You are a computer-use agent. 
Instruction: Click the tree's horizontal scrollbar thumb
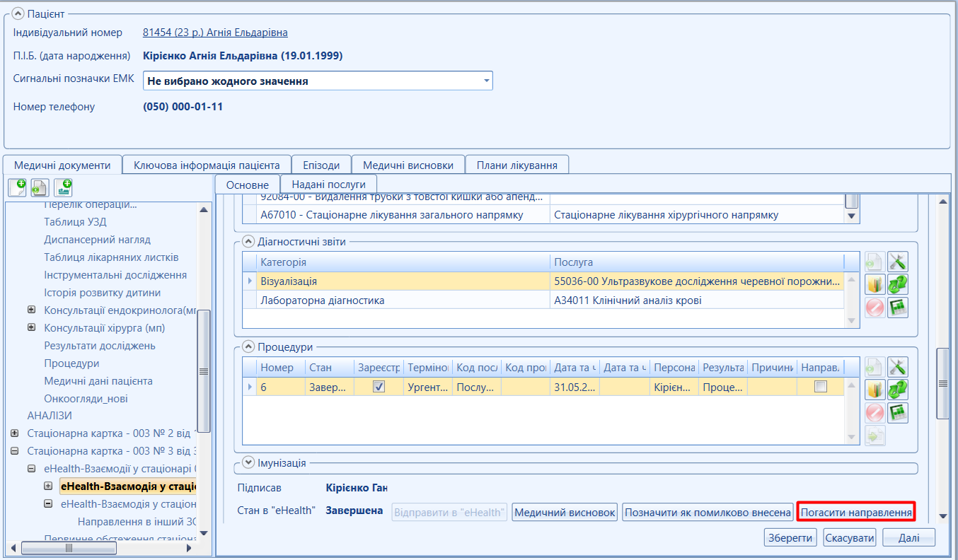[70, 547]
